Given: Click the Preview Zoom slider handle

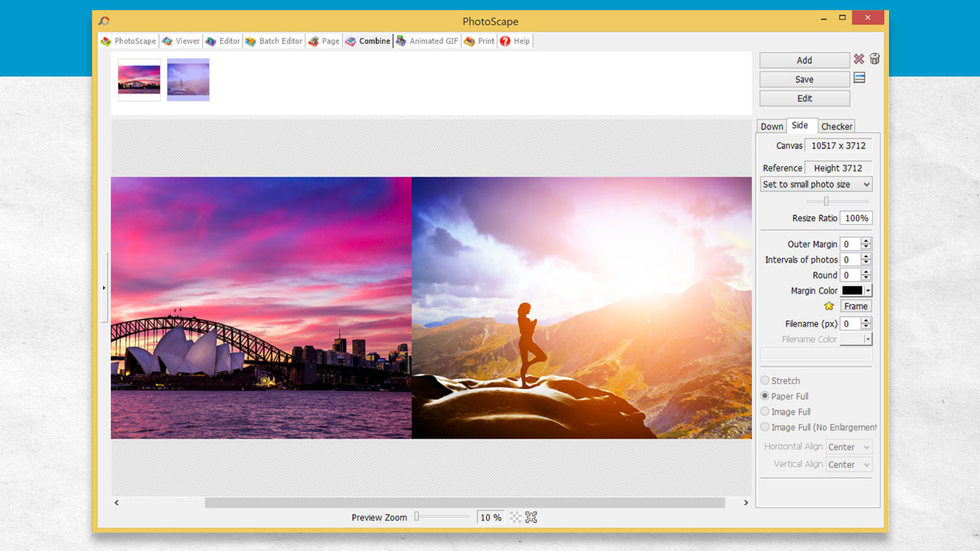Looking at the screenshot, I should [x=416, y=517].
